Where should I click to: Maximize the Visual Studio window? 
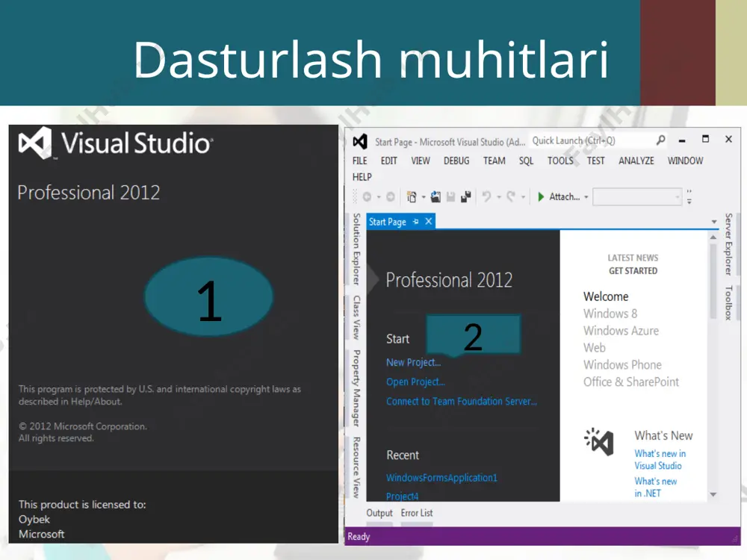706,139
